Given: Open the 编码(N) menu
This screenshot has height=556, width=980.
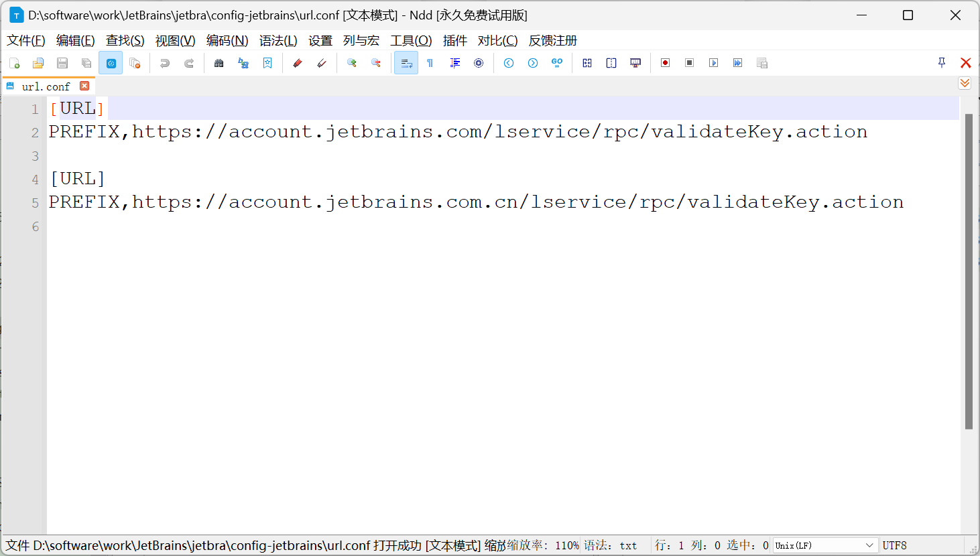Looking at the screenshot, I should 227,41.
